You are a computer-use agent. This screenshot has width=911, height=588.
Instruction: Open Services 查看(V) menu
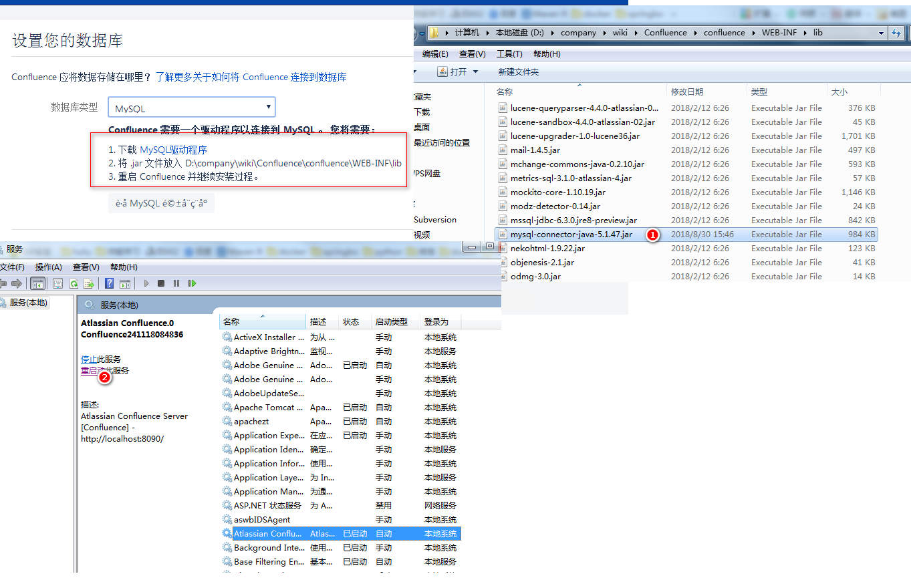pos(85,267)
